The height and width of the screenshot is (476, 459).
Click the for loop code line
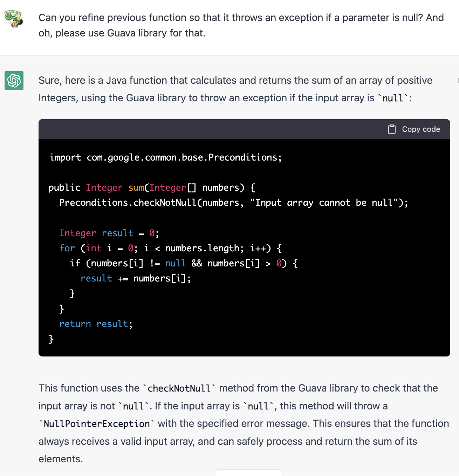click(170, 248)
